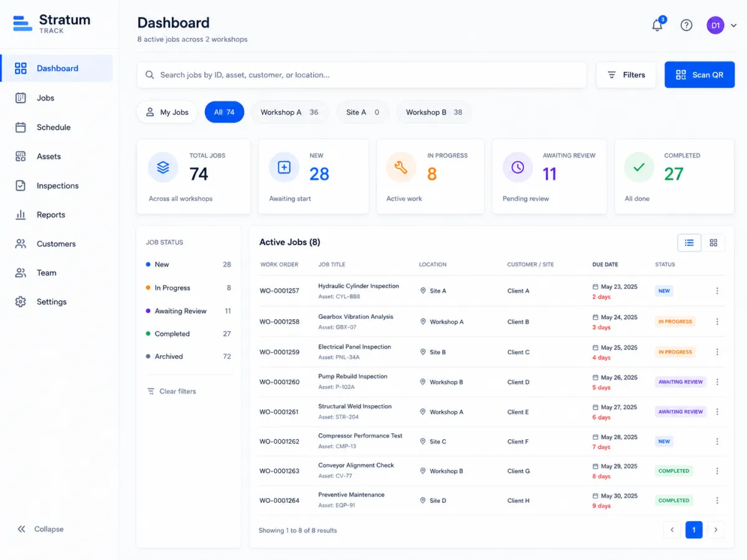This screenshot has width=747, height=560.
Task: Open row menu for WO-0001261
Action: 717,412
